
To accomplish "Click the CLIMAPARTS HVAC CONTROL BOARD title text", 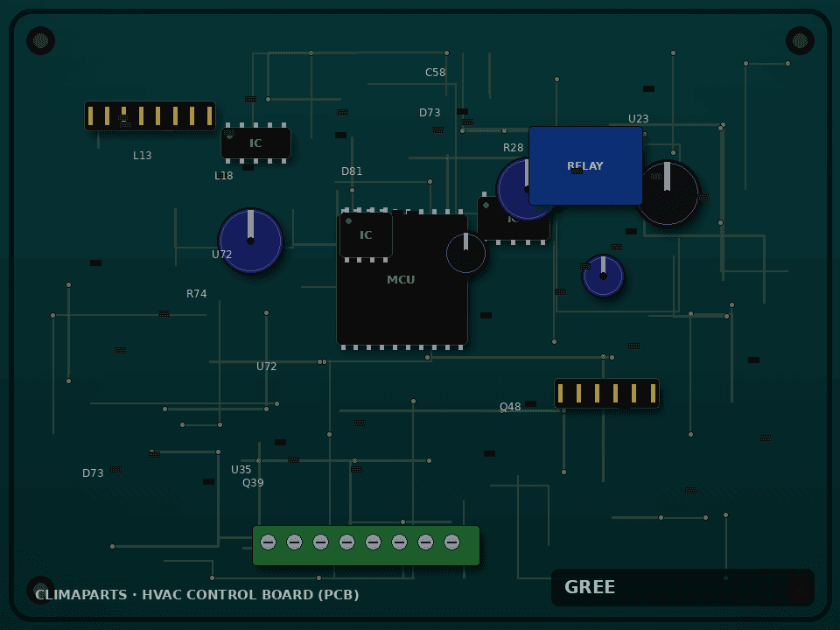I will 197,595.
